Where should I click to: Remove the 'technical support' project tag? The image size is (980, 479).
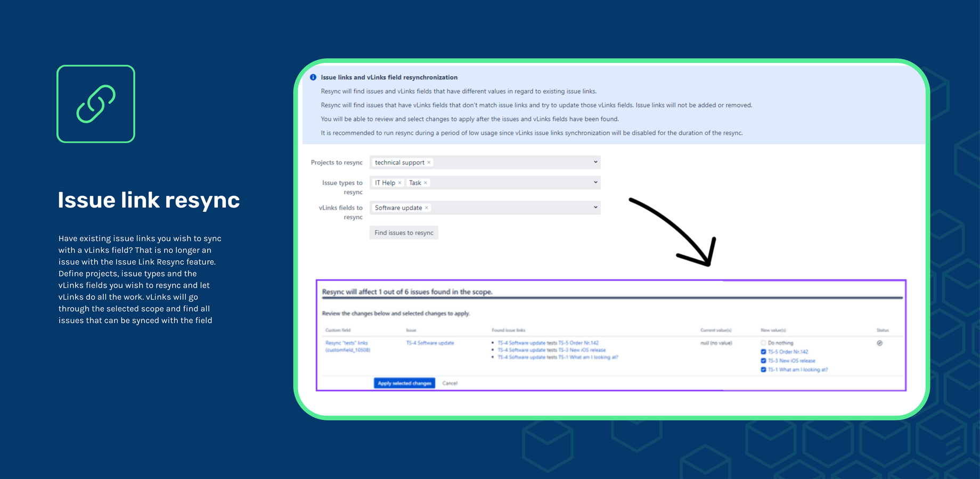(x=429, y=162)
